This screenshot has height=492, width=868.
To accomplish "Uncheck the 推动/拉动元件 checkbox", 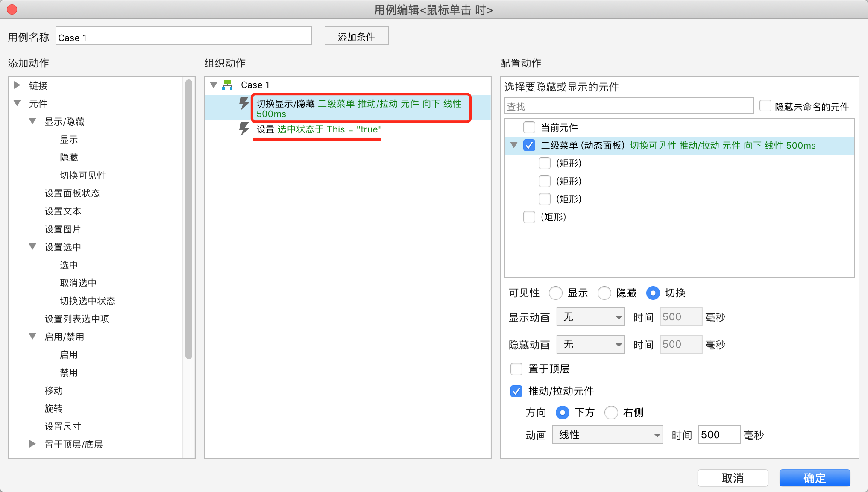I will point(516,391).
